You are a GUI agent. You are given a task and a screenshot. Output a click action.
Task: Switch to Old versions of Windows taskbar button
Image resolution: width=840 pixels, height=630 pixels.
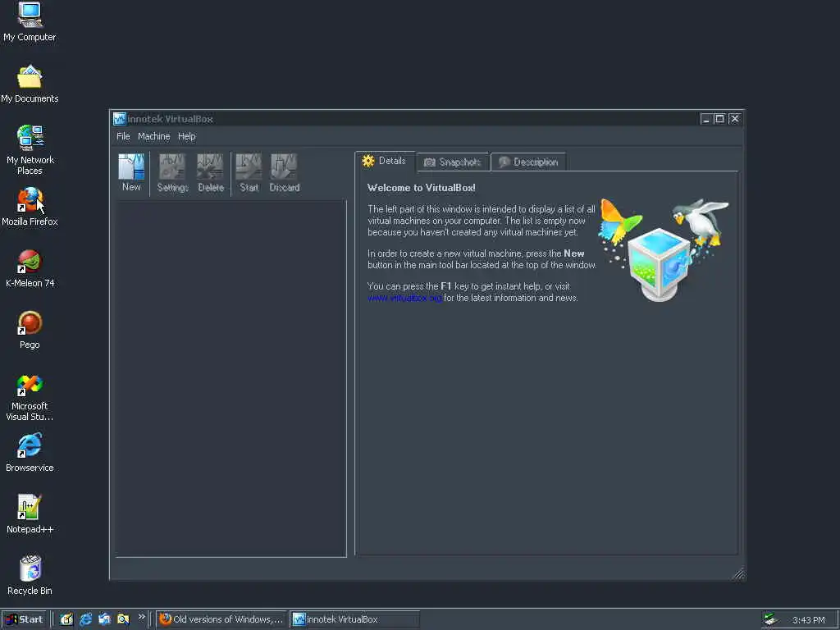(221, 619)
